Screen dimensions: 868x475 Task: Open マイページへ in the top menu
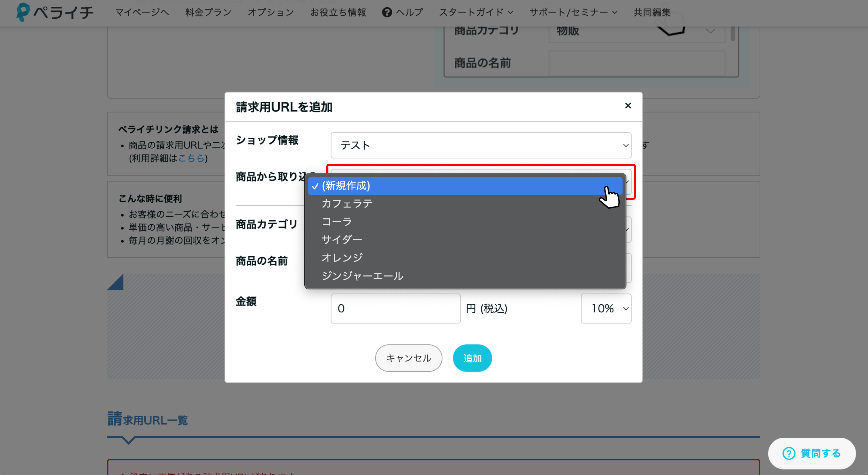[142, 12]
